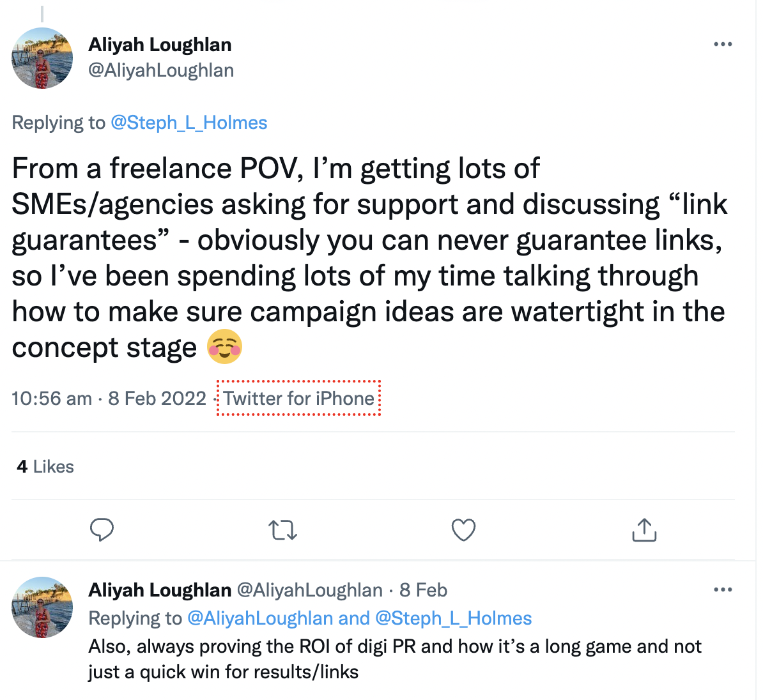Open the Twitter for iPhone source link
The width and height of the screenshot is (763, 700).
click(299, 399)
